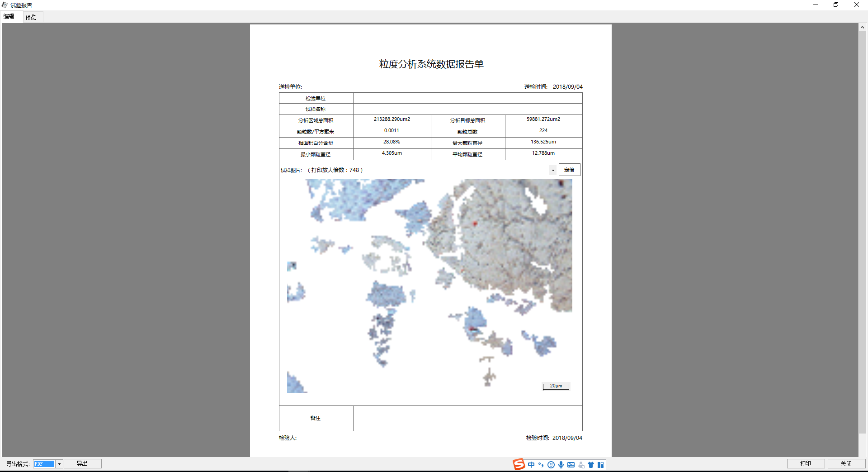The image size is (868, 472).
Task: Click the vertical scrollbar up arrow
Action: 862,28
